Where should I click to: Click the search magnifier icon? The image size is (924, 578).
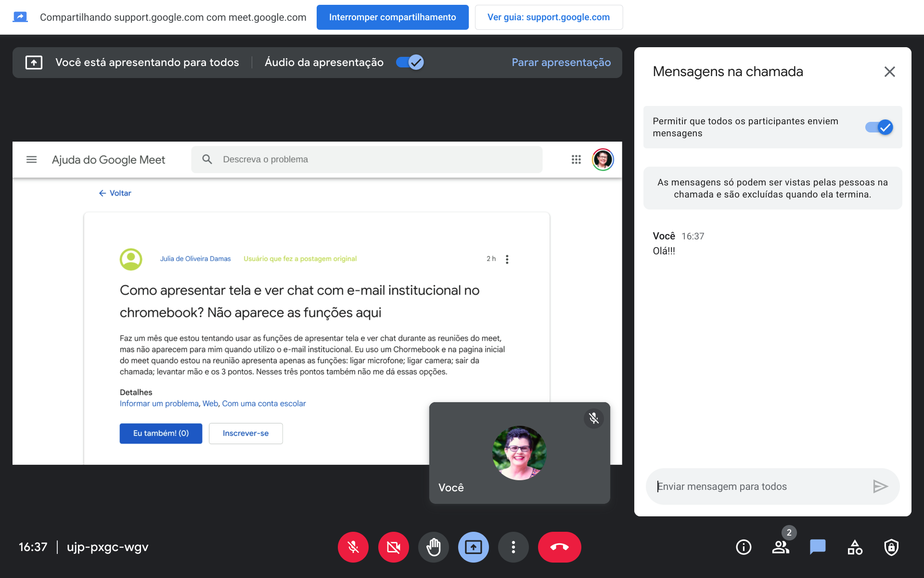[x=207, y=159]
